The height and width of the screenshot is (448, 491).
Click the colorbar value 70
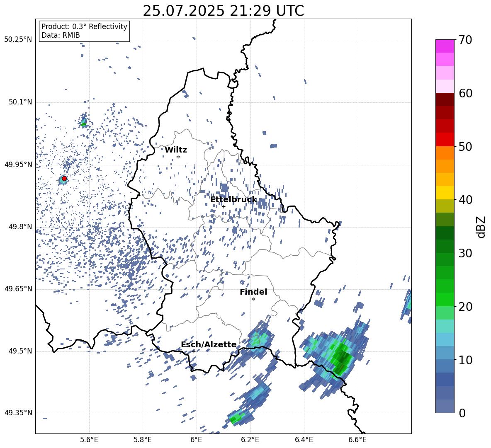click(x=465, y=40)
